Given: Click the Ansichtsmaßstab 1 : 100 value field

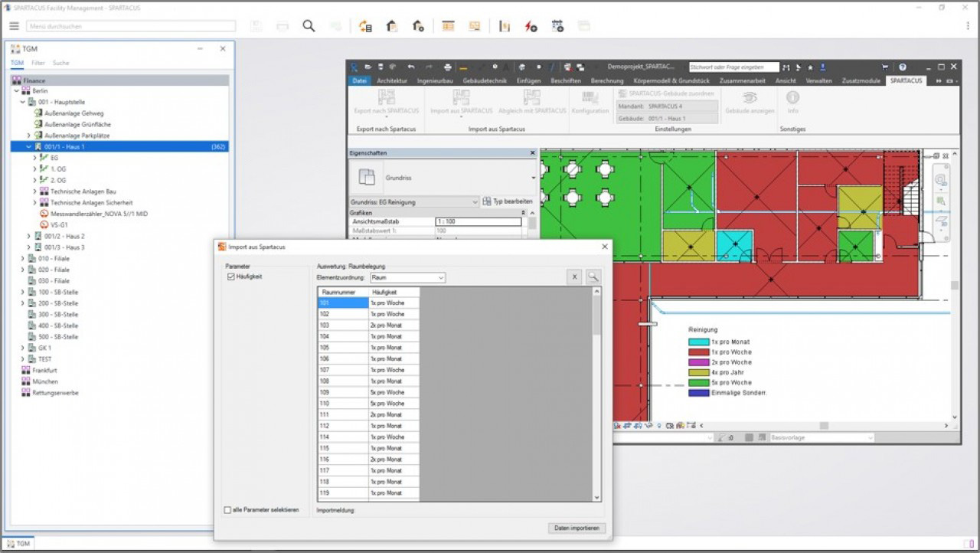Looking at the screenshot, I should (x=478, y=221).
